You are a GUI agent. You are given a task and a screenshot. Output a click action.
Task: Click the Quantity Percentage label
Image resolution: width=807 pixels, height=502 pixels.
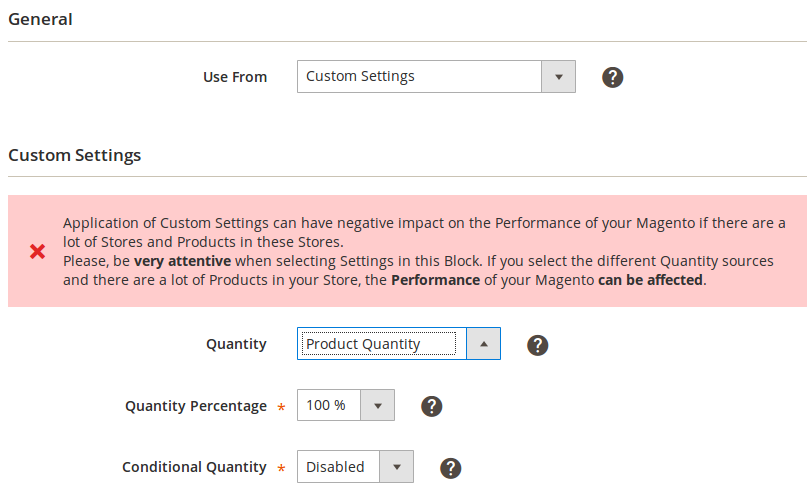(x=196, y=406)
